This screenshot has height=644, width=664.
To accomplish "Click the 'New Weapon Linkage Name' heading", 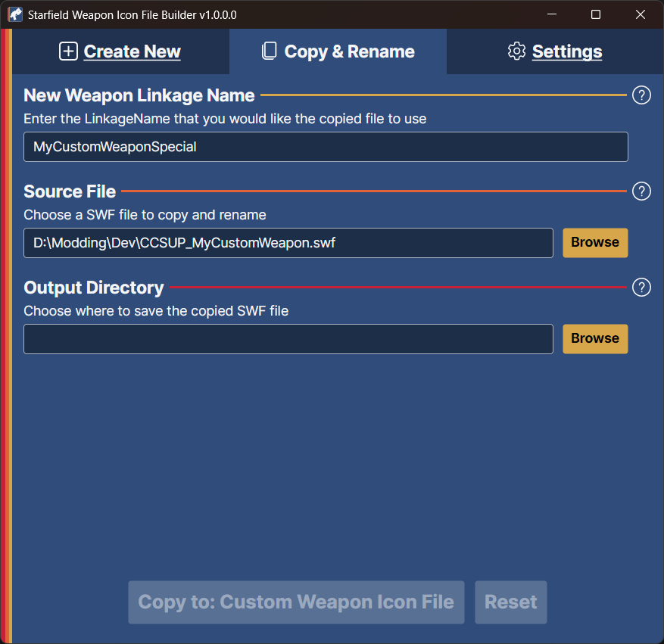I will tap(139, 95).
